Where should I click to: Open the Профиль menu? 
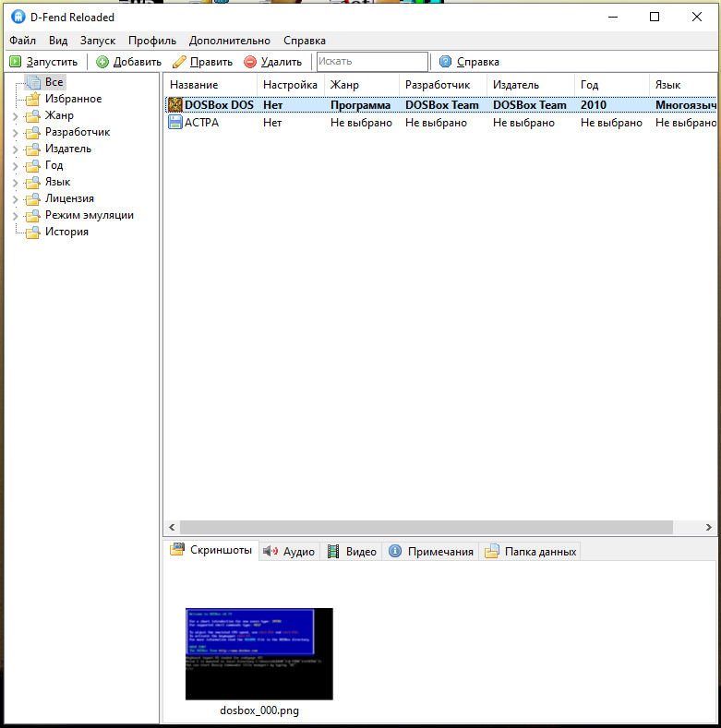tap(152, 41)
